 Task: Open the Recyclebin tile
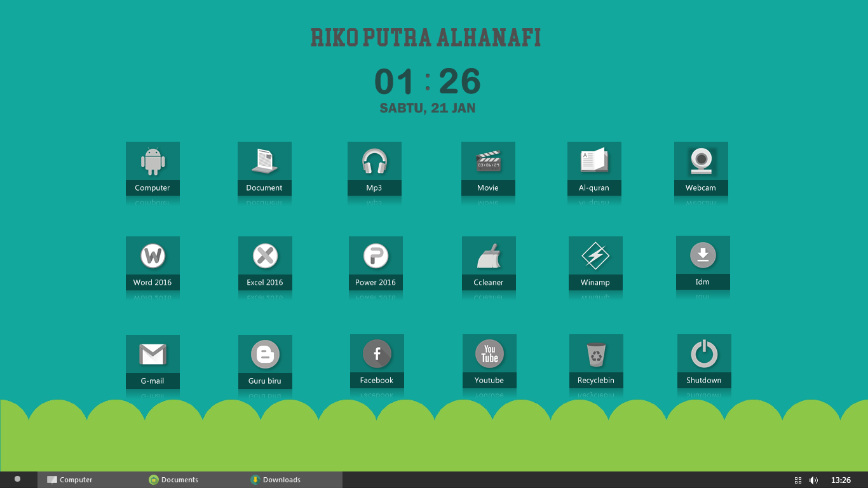[596, 361]
